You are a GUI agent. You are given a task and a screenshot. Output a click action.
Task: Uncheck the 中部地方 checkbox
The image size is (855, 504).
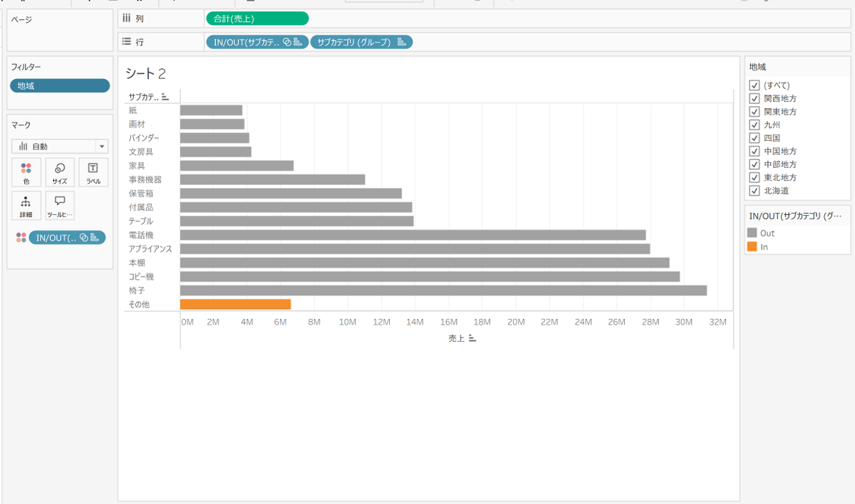click(x=755, y=164)
